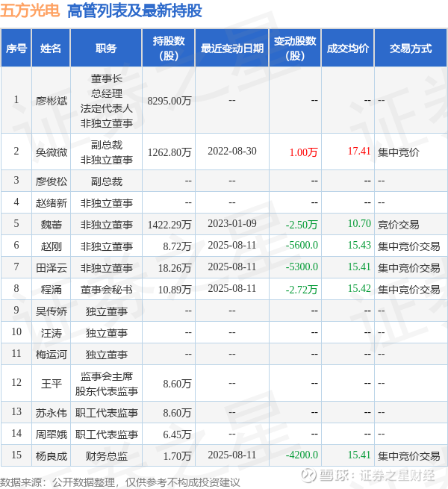Click the name 苏永伟
This screenshot has height=489, width=448.
52,413
